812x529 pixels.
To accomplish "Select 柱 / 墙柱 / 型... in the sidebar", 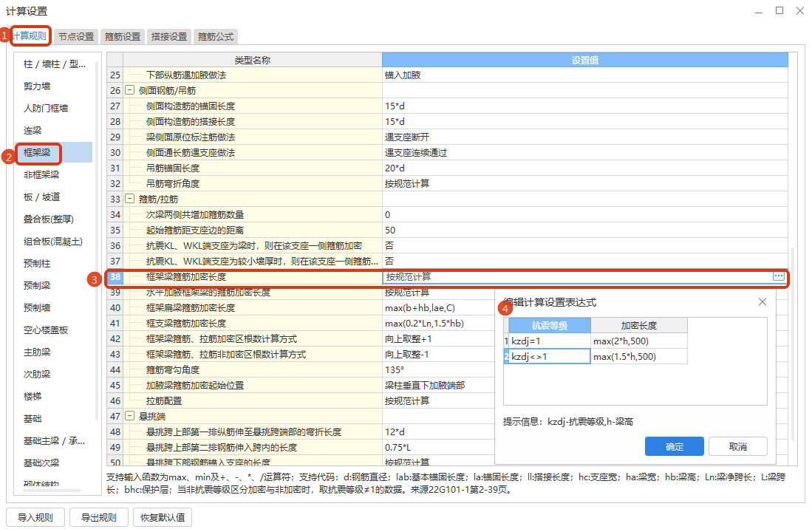I will pyautogui.click(x=54, y=64).
